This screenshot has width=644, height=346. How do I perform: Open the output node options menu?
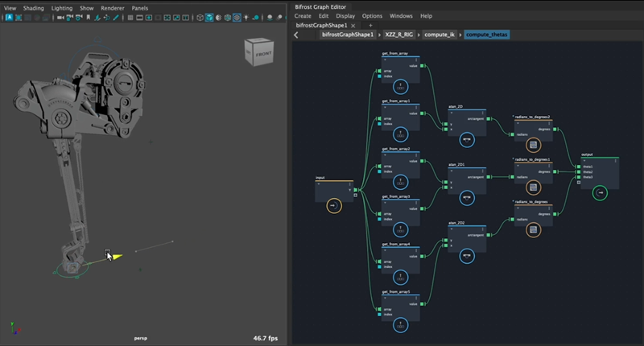(616, 161)
